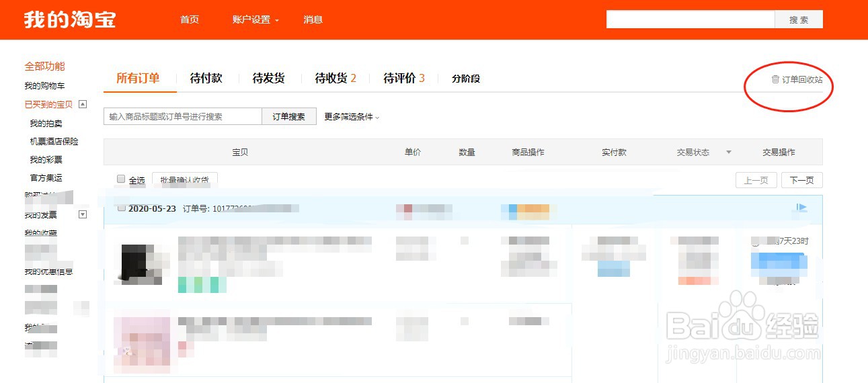The height and width of the screenshot is (383, 868).
Task: Select 已买到的宝贝 in the sidebar
Action: tap(48, 104)
